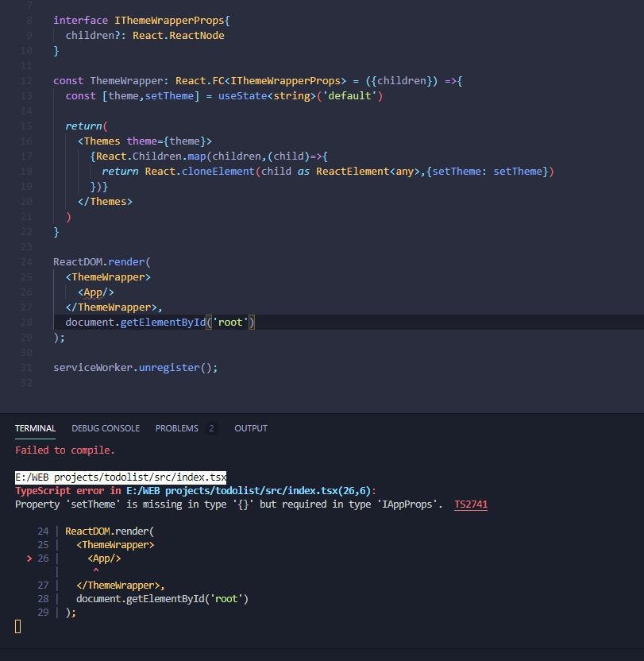Click terminal line 28 getElementById snippet
Image resolution: width=644 pixels, height=661 pixels.
162,598
